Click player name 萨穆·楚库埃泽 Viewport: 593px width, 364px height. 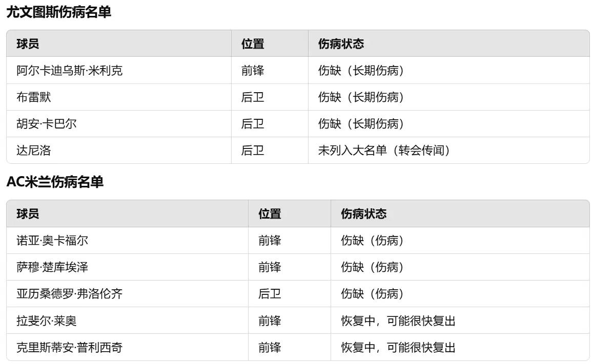click(x=52, y=267)
